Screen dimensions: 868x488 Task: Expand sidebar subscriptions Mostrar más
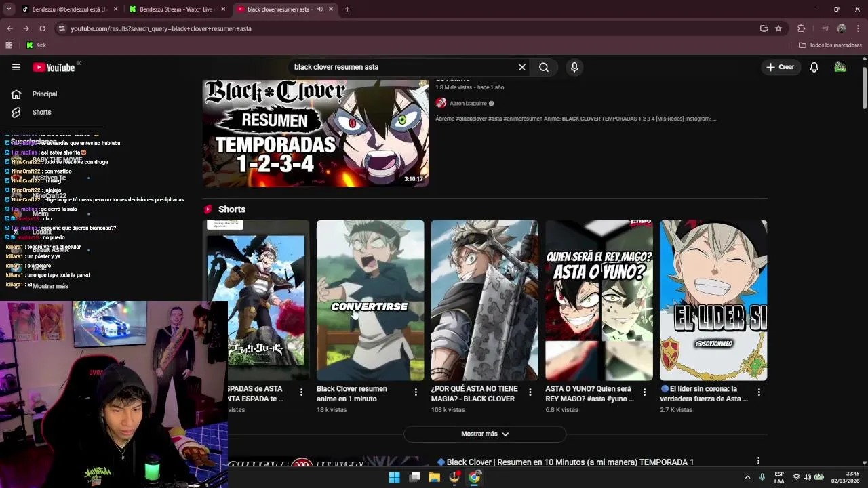[50, 286]
